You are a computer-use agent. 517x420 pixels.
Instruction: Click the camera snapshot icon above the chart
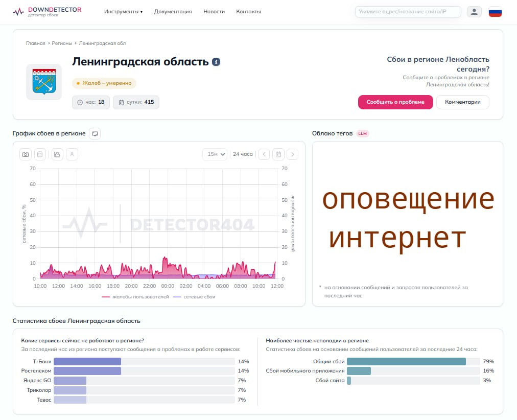[x=26, y=154]
